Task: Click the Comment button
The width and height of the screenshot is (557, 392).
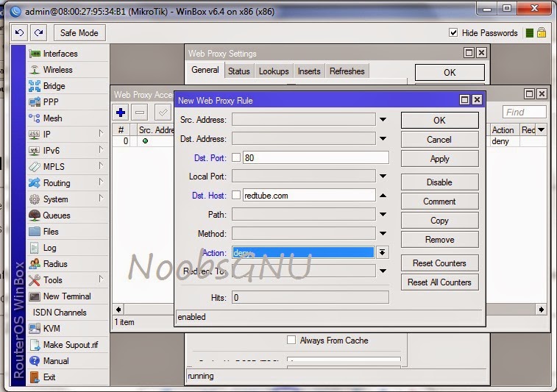Action: coord(439,202)
